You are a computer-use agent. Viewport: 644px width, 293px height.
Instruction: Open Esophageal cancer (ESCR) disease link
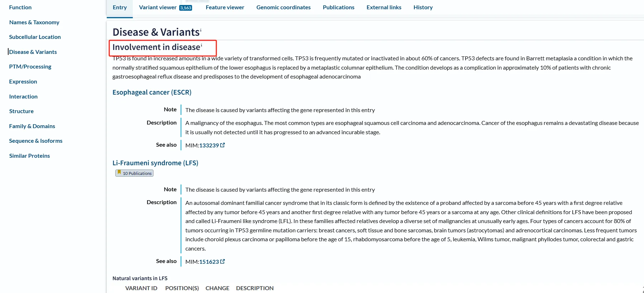(x=152, y=92)
